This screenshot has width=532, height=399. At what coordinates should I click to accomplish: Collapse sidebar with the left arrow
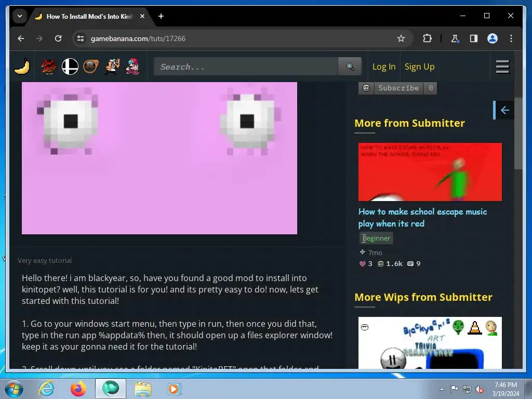click(504, 110)
